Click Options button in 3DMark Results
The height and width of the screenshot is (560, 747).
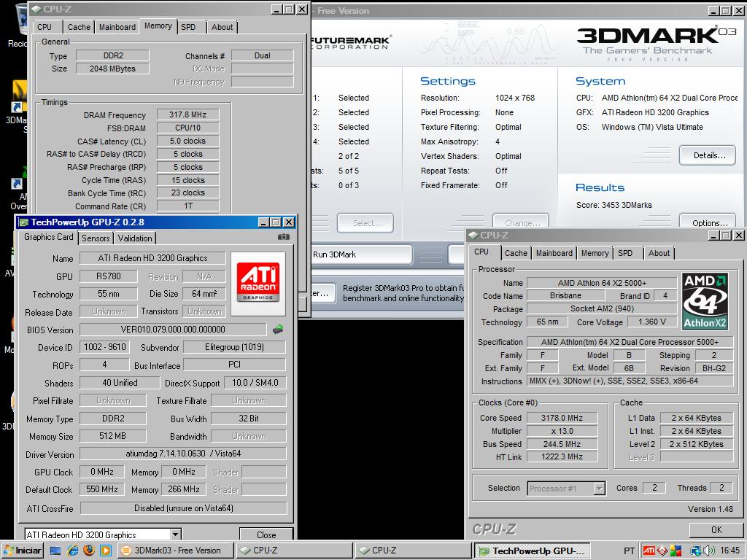click(x=708, y=222)
